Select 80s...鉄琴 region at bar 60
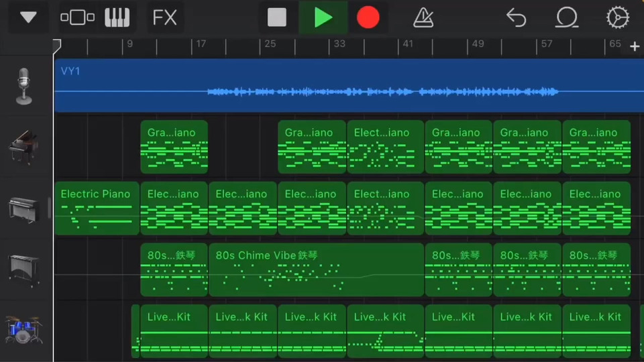 tap(596, 269)
